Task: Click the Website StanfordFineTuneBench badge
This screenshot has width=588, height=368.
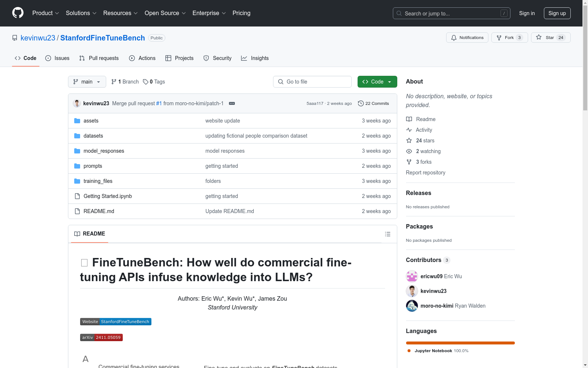Action: click(116, 322)
